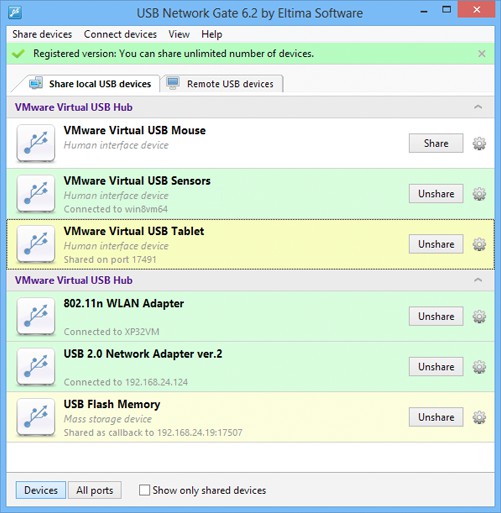The width and height of the screenshot is (501, 513).
Task: Open settings gear for VMware Virtual USB Mouse
Action: click(x=479, y=143)
